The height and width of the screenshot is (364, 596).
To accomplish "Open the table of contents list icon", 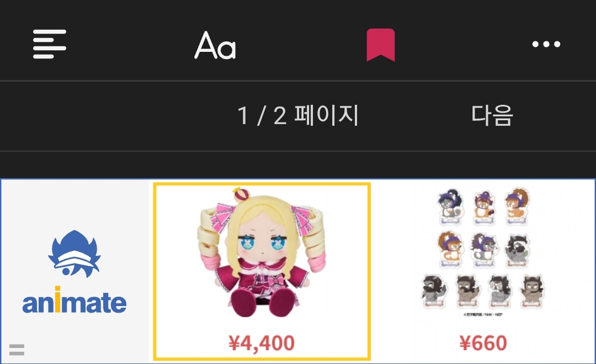I will pos(50,44).
